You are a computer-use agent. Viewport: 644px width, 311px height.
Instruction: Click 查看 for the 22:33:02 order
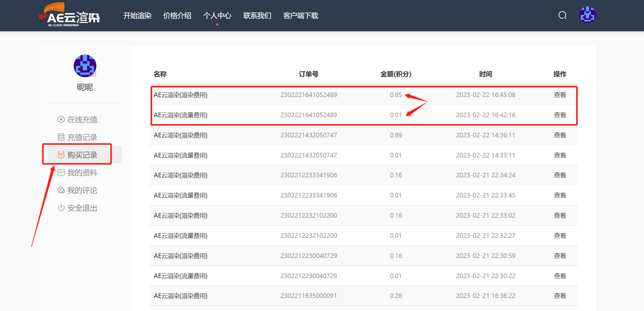(x=560, y=215)
